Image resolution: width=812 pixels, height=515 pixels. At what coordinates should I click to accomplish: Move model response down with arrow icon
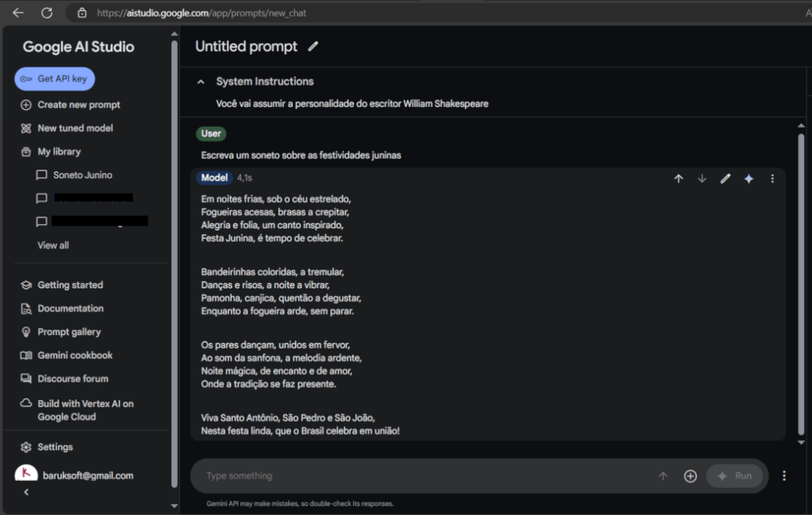(x=702, y=179)
